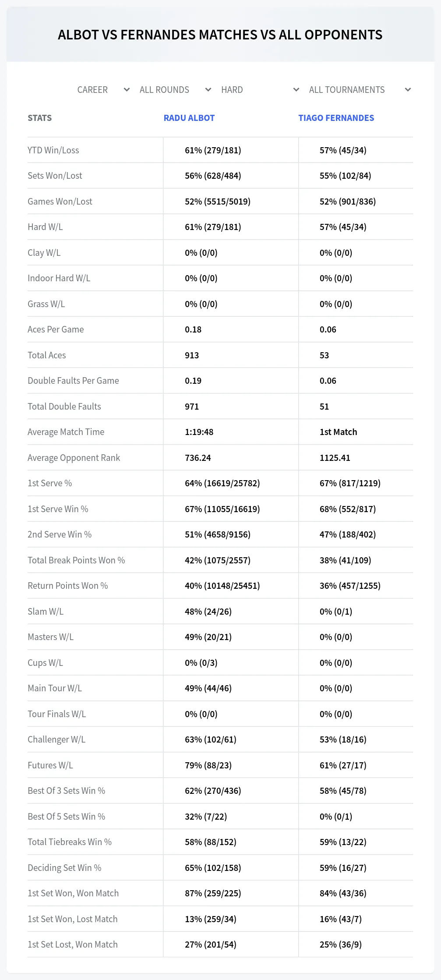Select the Challenger W/L row label
Image resolution: width=441 pixels, height=980 pixels.
click(56, 739)
